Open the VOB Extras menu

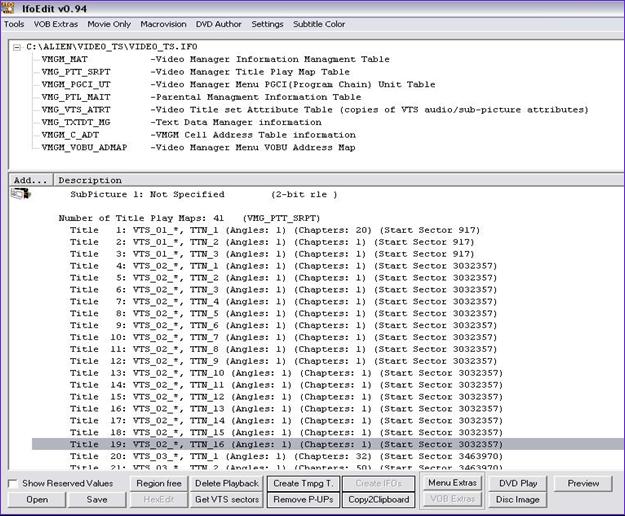click(57, 24)
